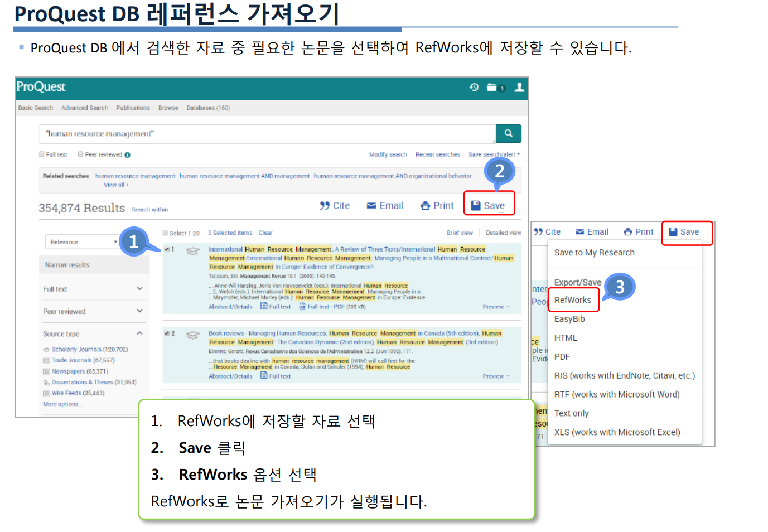Open Full text - PDF icon link
768x532 pixels.
coord(302,306)
